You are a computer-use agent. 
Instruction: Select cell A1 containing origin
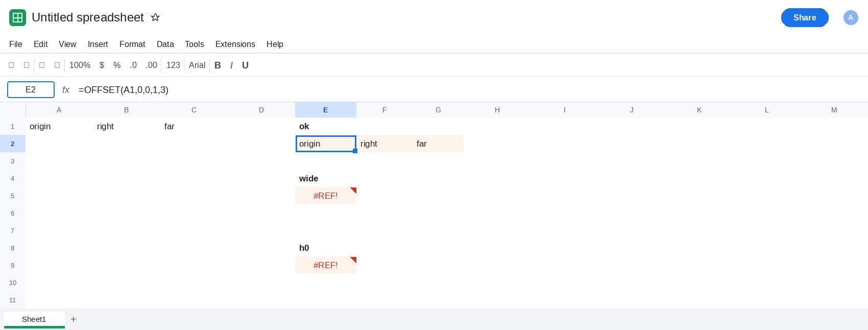point(59,127)
